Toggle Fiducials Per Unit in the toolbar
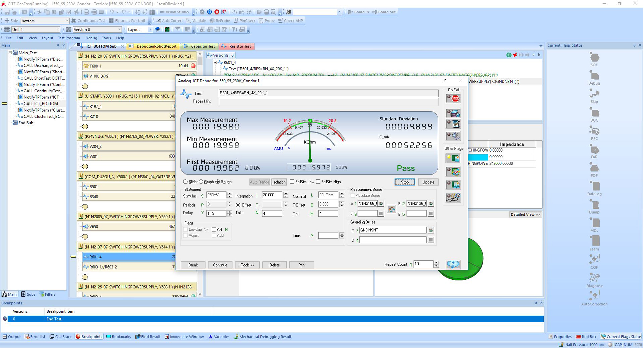644x348 pixels. [x=127, y=21]
